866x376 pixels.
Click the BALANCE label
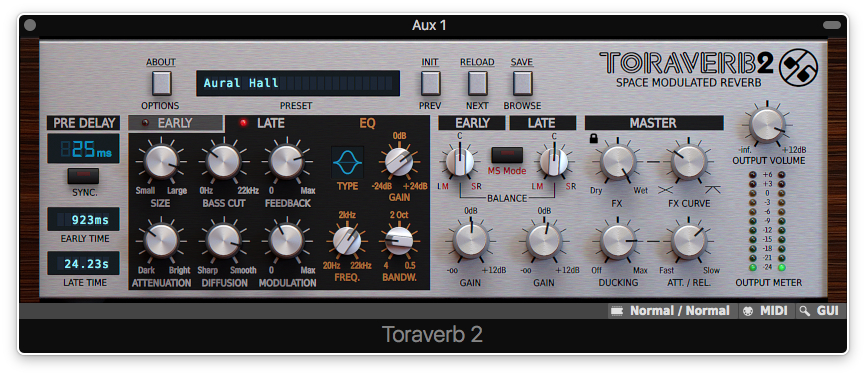[507, 198]
